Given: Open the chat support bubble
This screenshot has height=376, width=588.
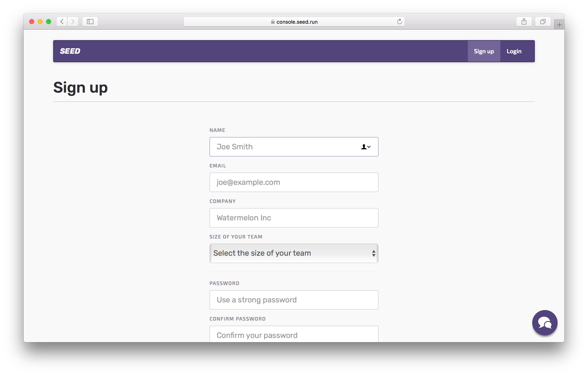Looking at the screenshot, I should point(544,323).
